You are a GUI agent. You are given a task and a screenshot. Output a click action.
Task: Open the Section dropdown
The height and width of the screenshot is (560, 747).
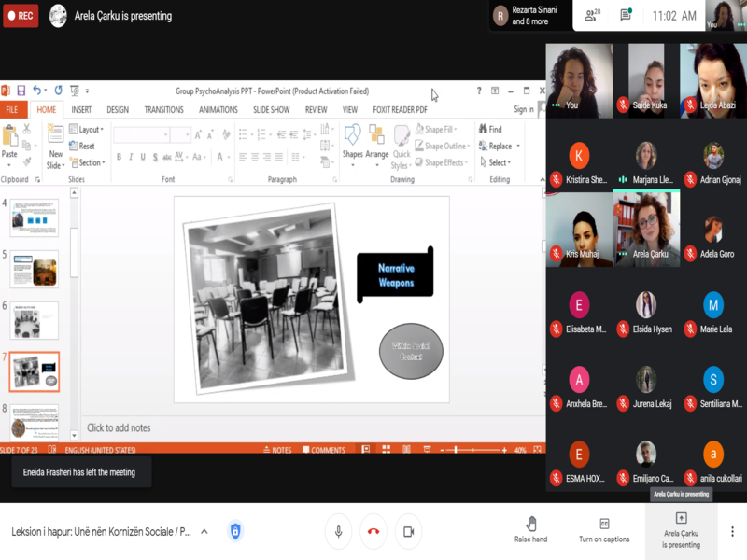(x=88, y=162)
